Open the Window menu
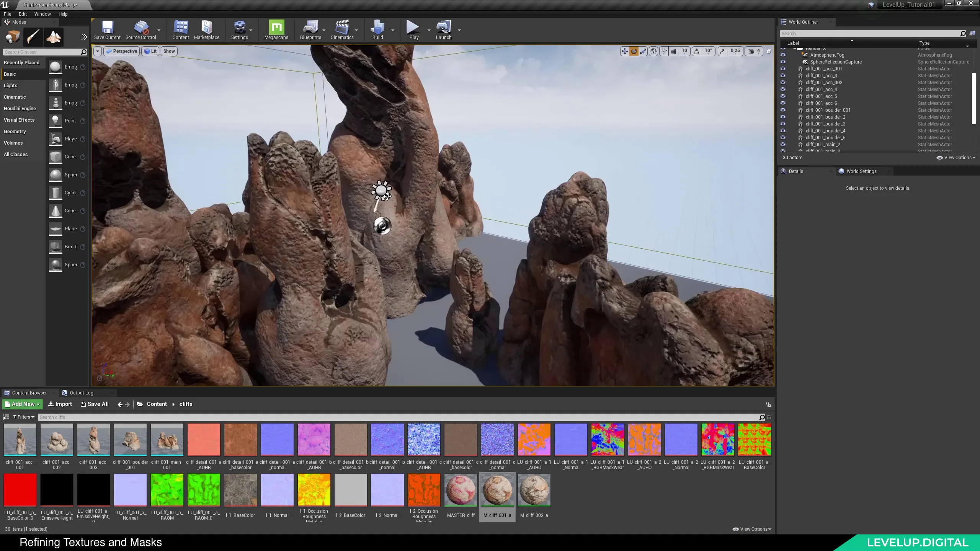Screen dimensions: 980x551 click(42, 14)
